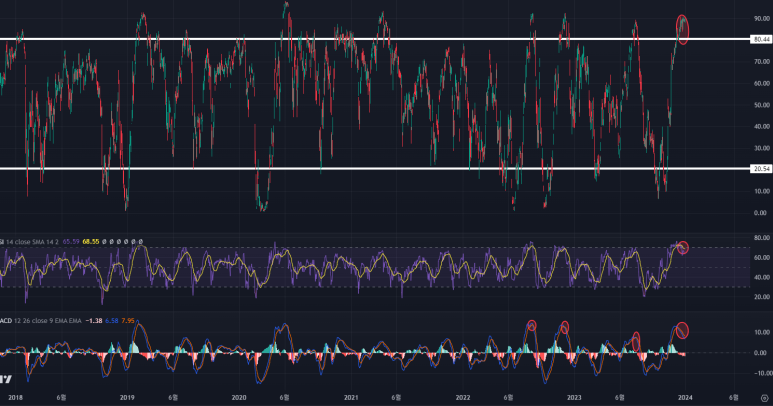Click the MACD histogram value −1.38
Viewport: 773px width, 406px height.
pos(94,321)
